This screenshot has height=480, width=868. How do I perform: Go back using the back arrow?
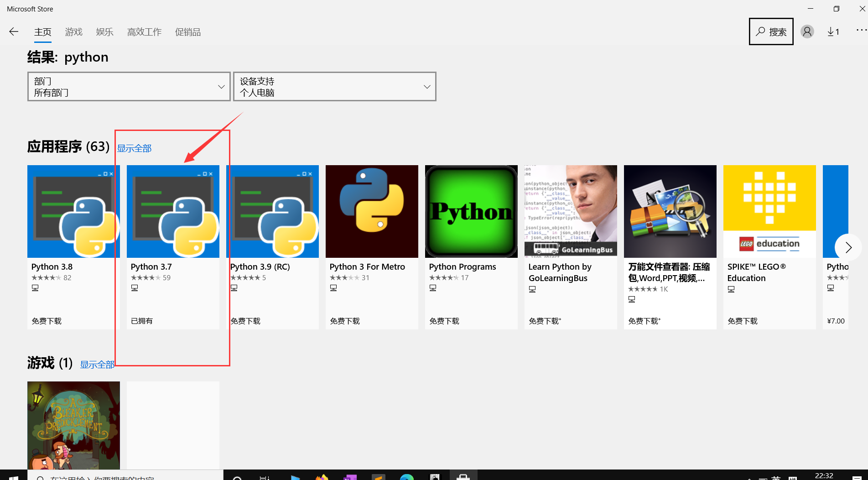14,31
